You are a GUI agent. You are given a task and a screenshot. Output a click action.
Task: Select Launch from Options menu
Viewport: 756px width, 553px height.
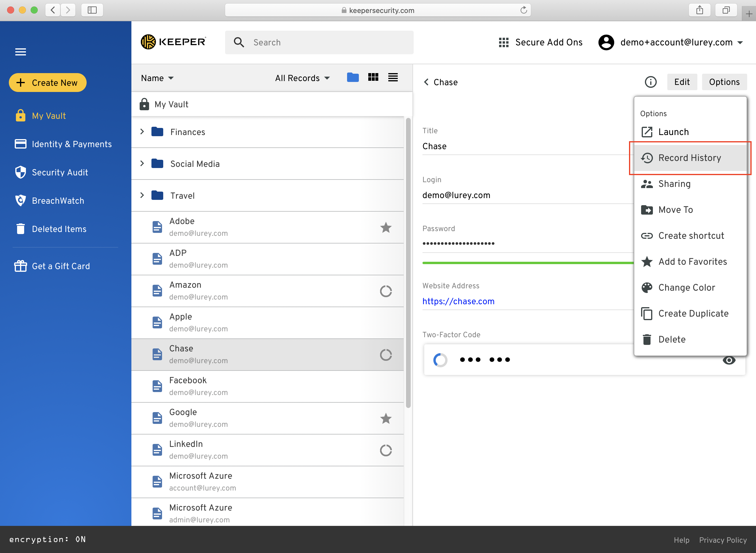coord(690,132)
